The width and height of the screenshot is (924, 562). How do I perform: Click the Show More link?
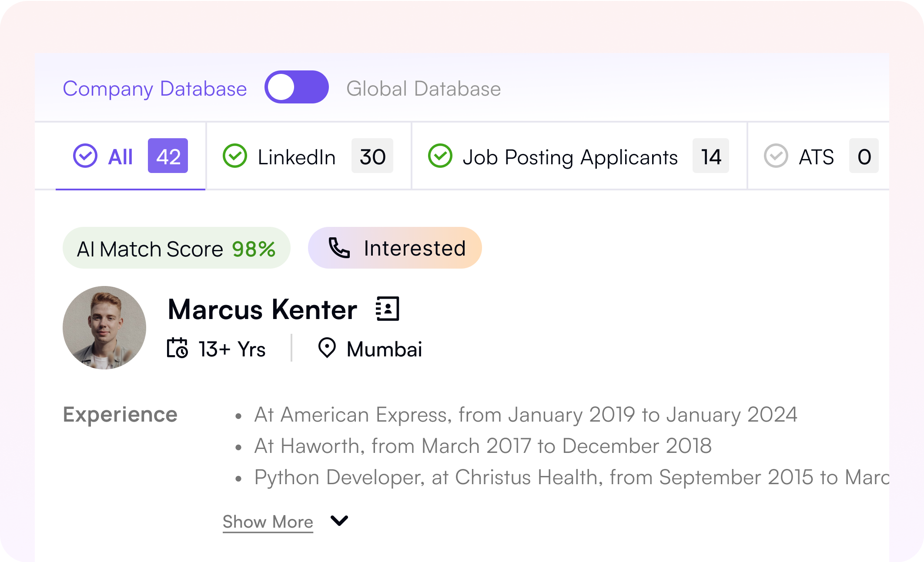(268, 522)
